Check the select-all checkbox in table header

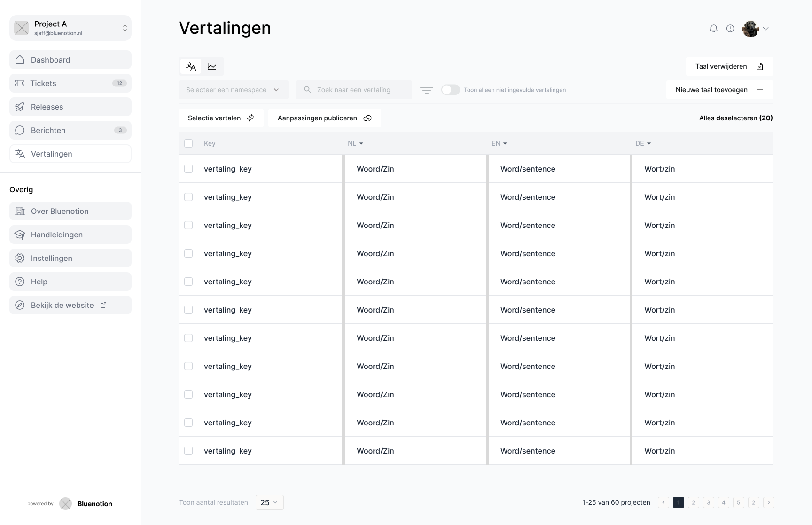188,143
